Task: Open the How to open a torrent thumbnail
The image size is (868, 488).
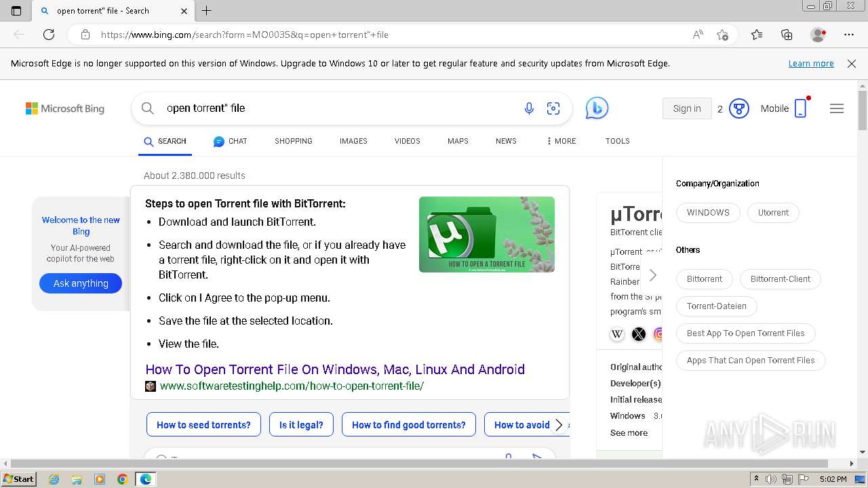Action: (x=487, y=235)
